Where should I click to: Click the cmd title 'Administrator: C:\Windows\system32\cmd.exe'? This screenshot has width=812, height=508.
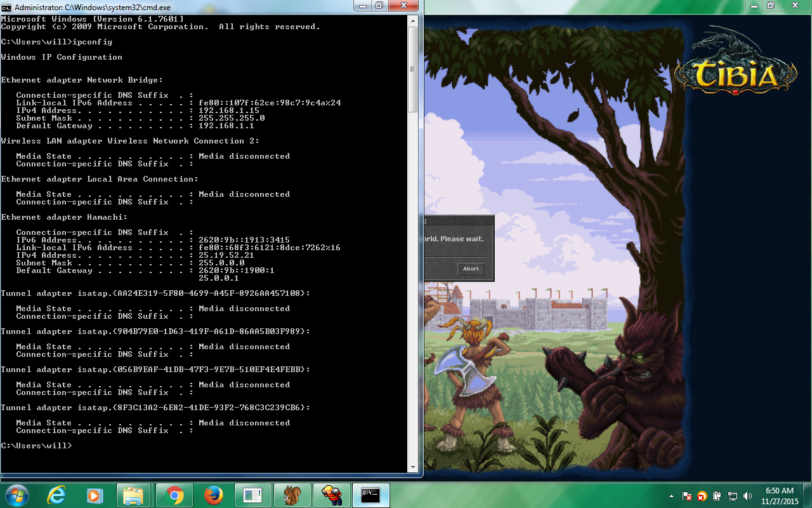pyautogui.click(x=93, y=7)
